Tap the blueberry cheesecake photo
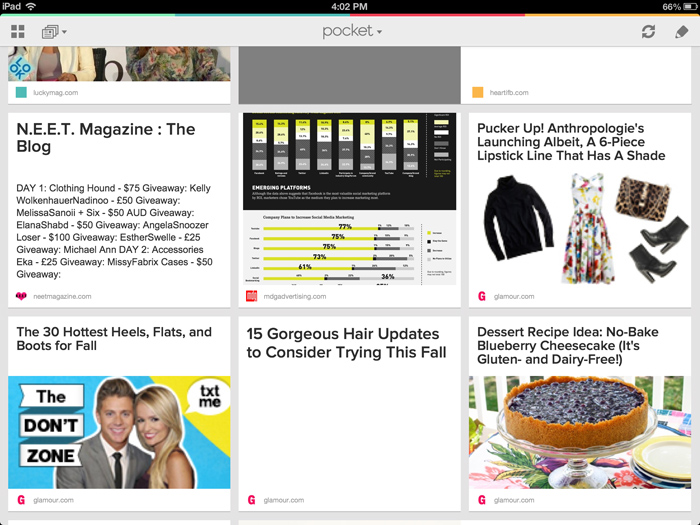700x525 pixels. point(580,432)
